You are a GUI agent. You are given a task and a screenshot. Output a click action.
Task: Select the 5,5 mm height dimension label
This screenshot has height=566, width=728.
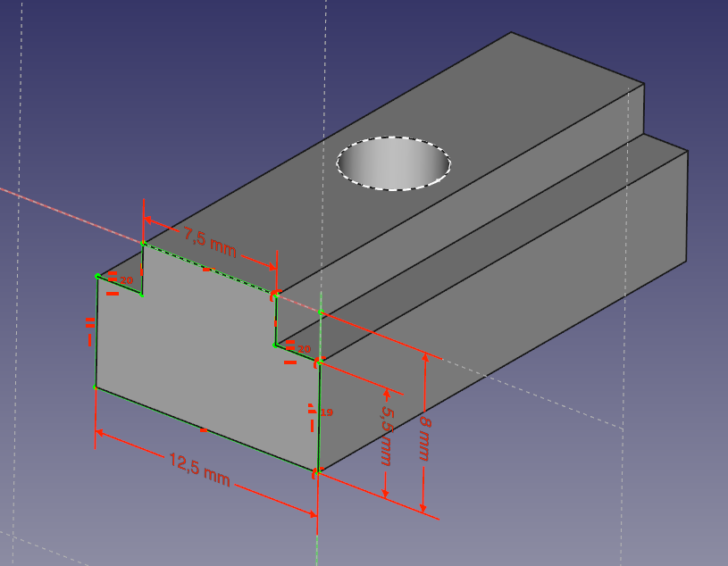387,437
